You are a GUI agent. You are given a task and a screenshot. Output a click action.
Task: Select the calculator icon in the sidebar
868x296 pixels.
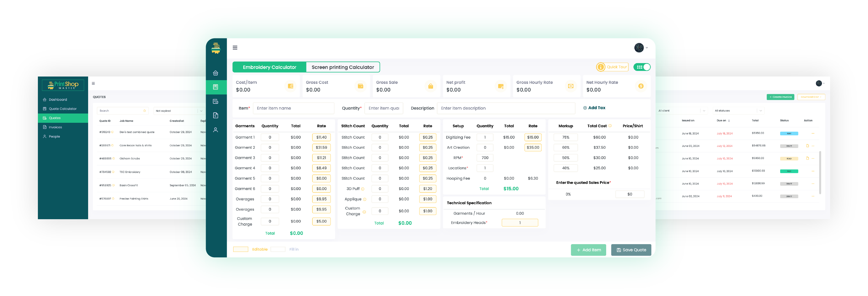click(x=216, y=87)
